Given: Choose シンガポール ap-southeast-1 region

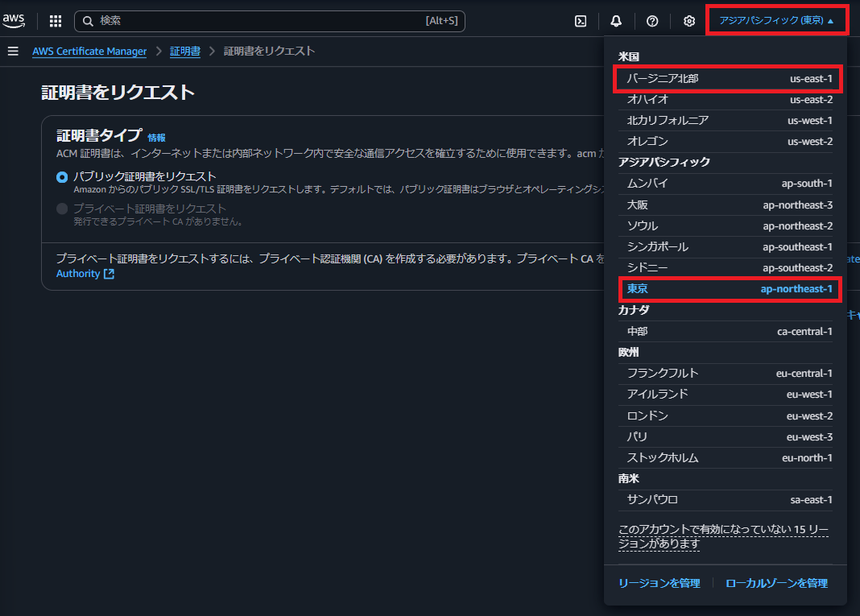Looking at the screenshot, I should (726, 247).
